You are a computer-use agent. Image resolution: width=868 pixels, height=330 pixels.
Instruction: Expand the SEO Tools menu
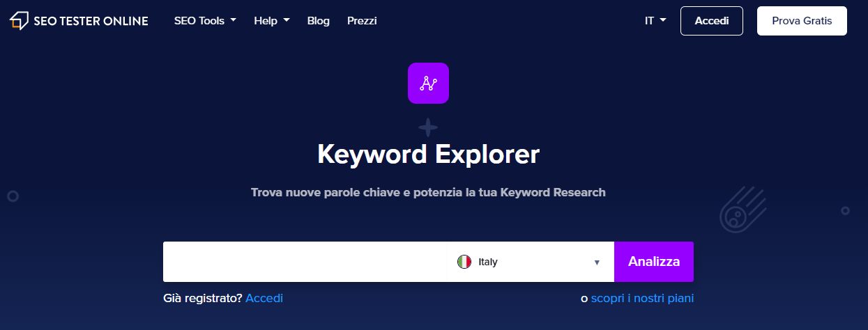click(205, 21)
